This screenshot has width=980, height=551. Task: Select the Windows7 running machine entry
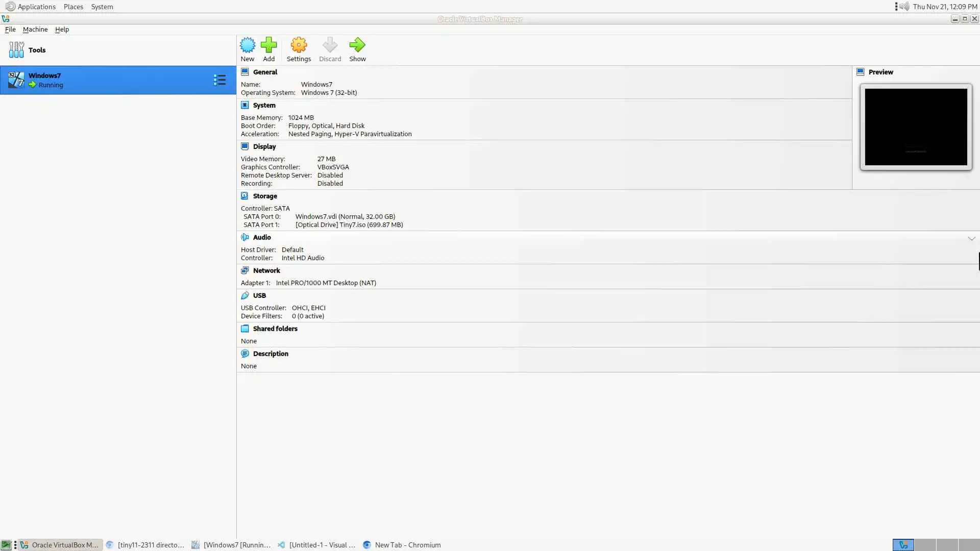pos(102,80)
